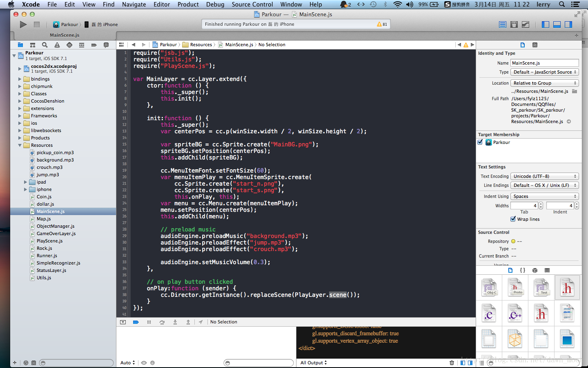588x368 pixels.
Task: Toggle the right Utilities pane visibility
Action: pyautogui.click(x=568, y=25)
